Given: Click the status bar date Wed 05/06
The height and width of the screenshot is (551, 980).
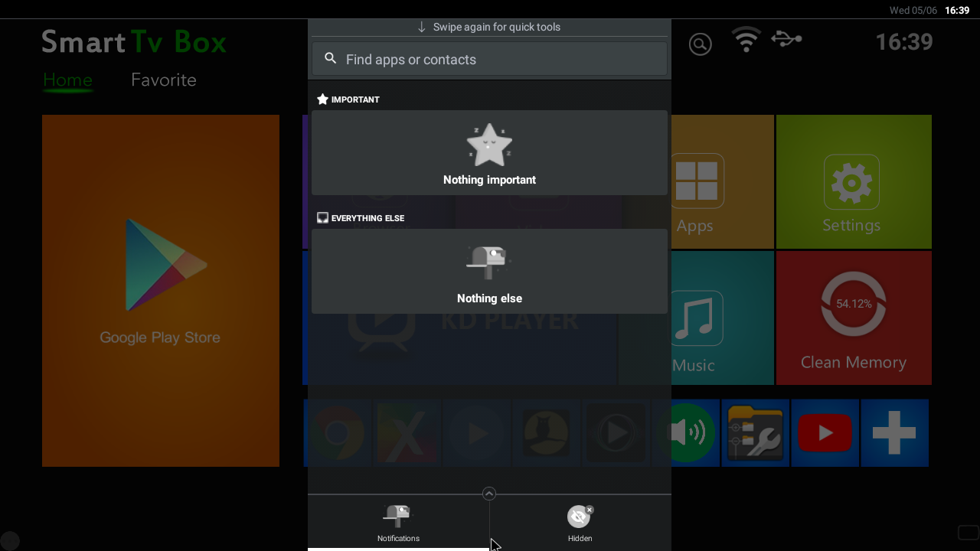Looking at the screenshot, I should (x=913, y=10).
